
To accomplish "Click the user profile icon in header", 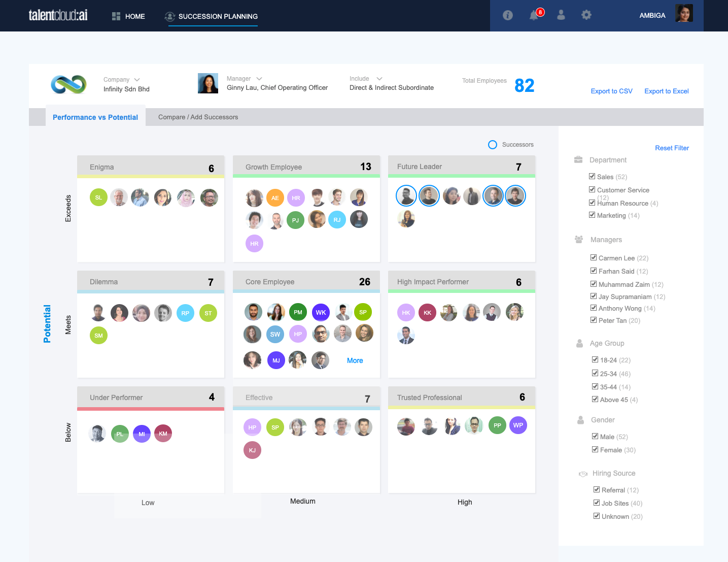I will [561, 15].
